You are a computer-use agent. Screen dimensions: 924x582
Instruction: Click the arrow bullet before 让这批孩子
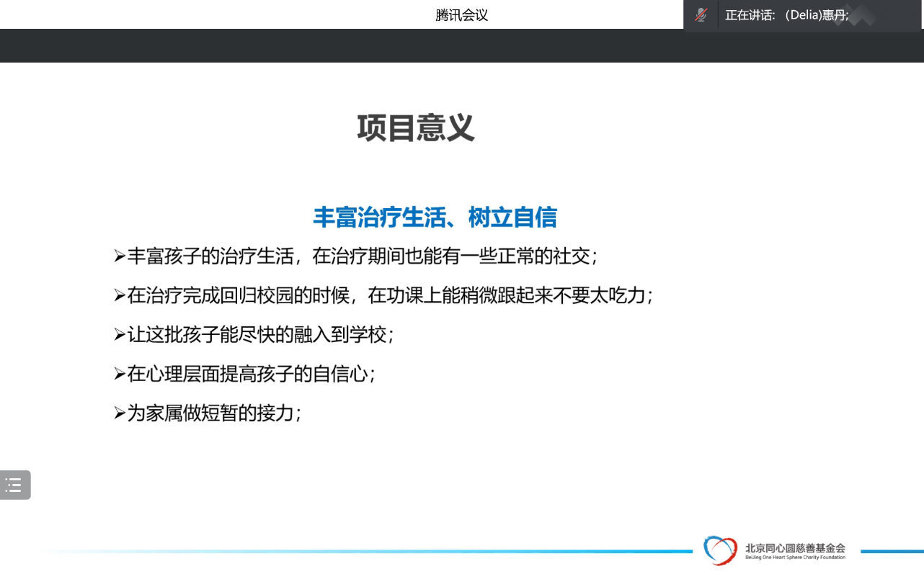point(119,334)
